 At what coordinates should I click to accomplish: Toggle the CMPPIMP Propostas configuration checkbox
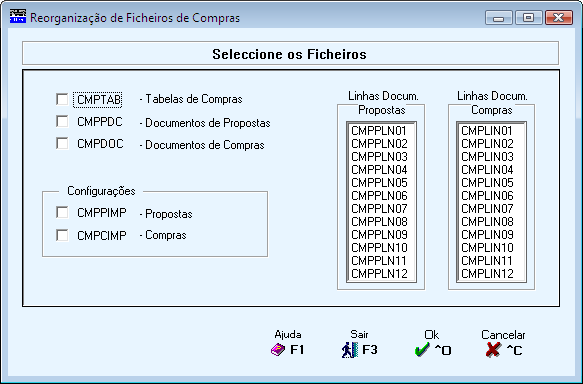pos(62,212)
